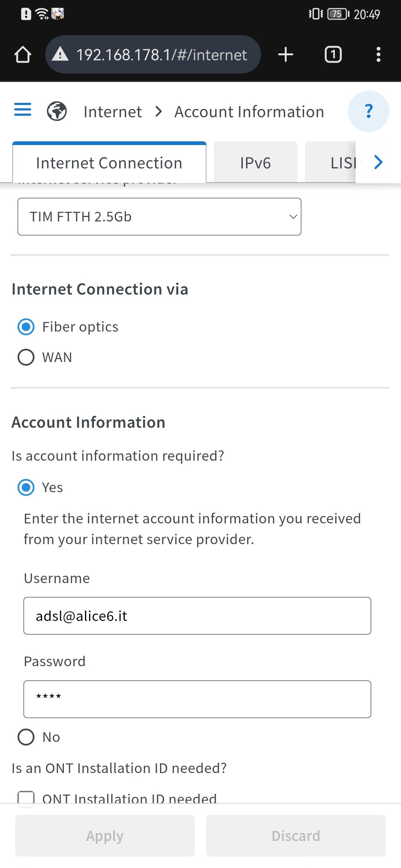The width and height of the screenshot is (401, 868).
Task: Expand the TIM FTTH 2.5Gb provider dropdown
Action: pyautogui.click(x=159, y=217)
